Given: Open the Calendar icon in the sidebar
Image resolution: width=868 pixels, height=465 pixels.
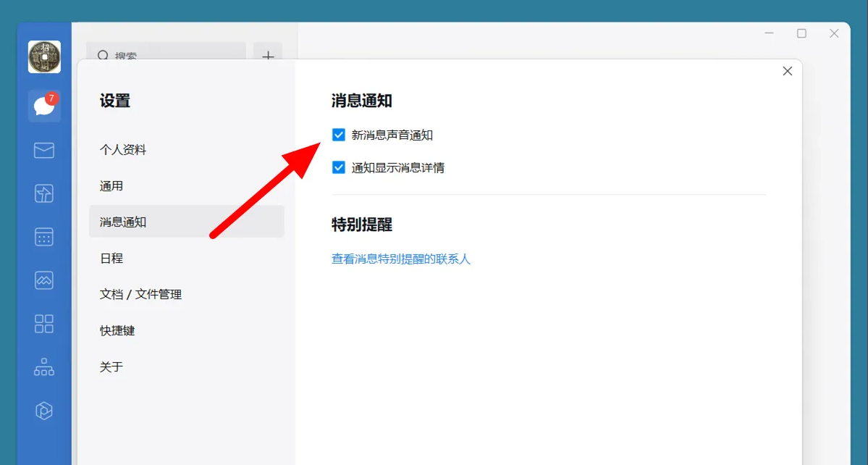Looking at the screenshot, I should click(43, 237).
